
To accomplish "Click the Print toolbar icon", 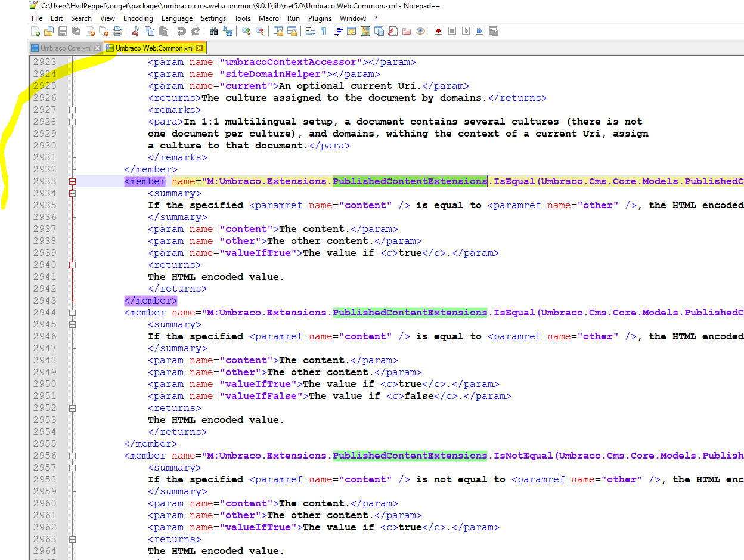I will pyautogui.click(x=117, y=31).
